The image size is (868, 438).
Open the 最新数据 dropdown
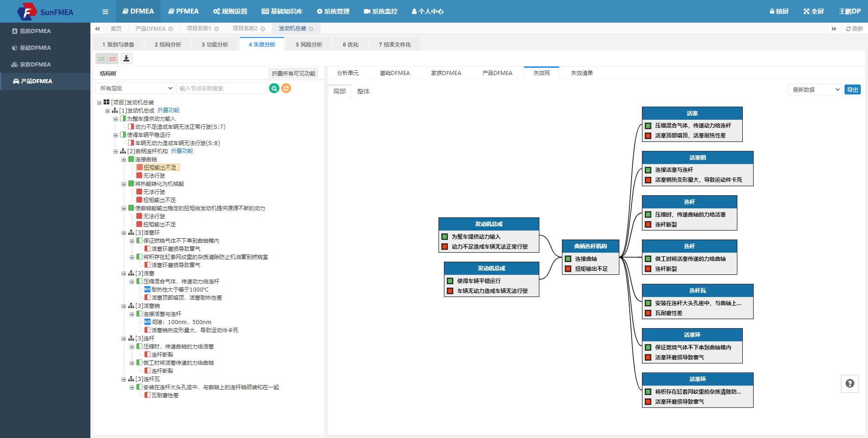tap(815, 89)
